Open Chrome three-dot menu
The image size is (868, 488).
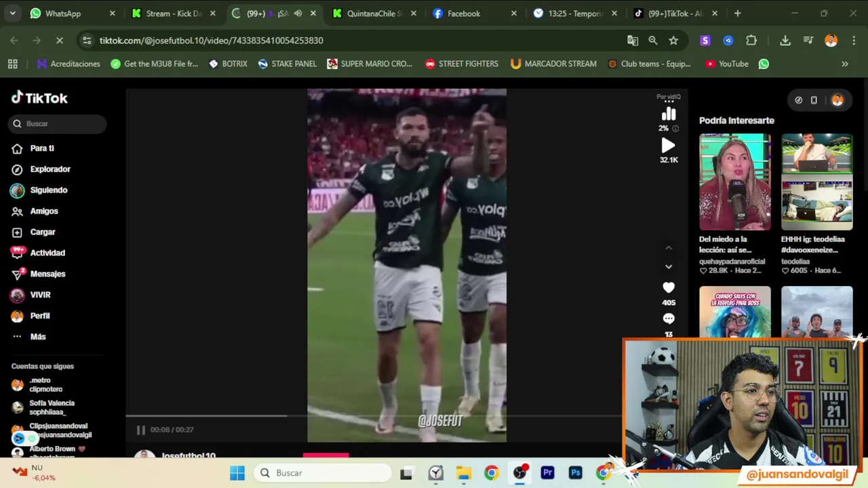pyautogui.click(x=853, y=41)
